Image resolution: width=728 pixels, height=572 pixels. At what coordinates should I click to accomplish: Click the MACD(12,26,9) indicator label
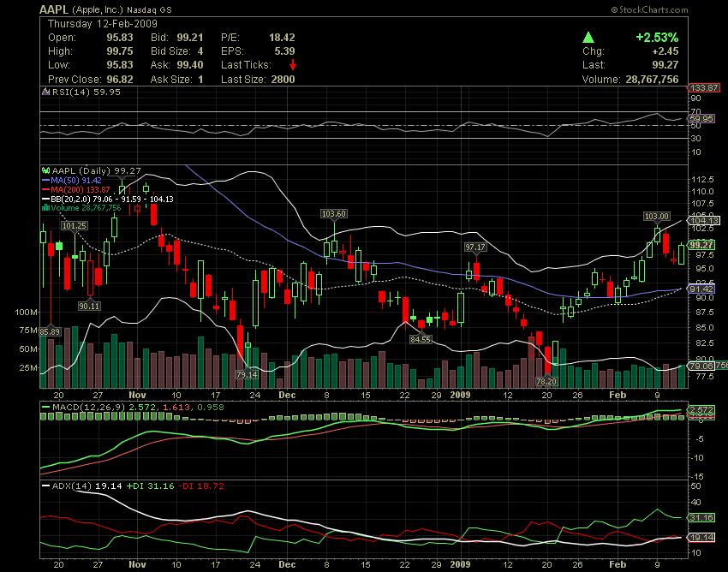click(89, 408)
